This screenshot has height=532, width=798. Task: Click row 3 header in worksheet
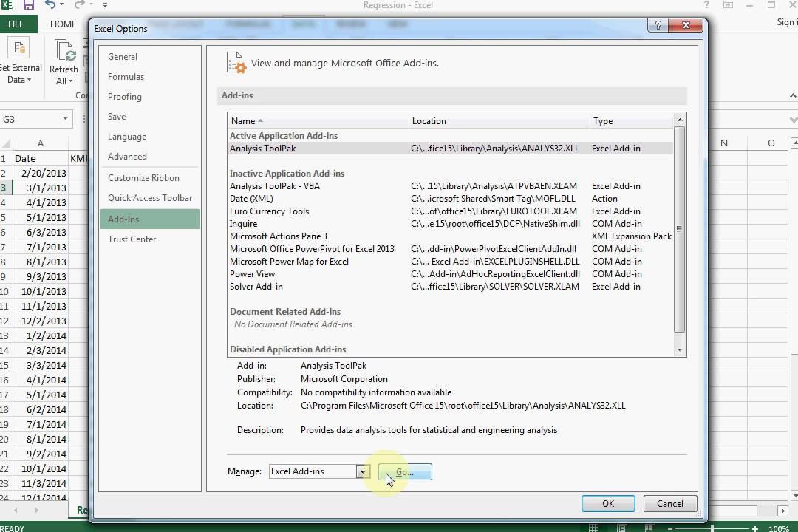pos(4,188)
